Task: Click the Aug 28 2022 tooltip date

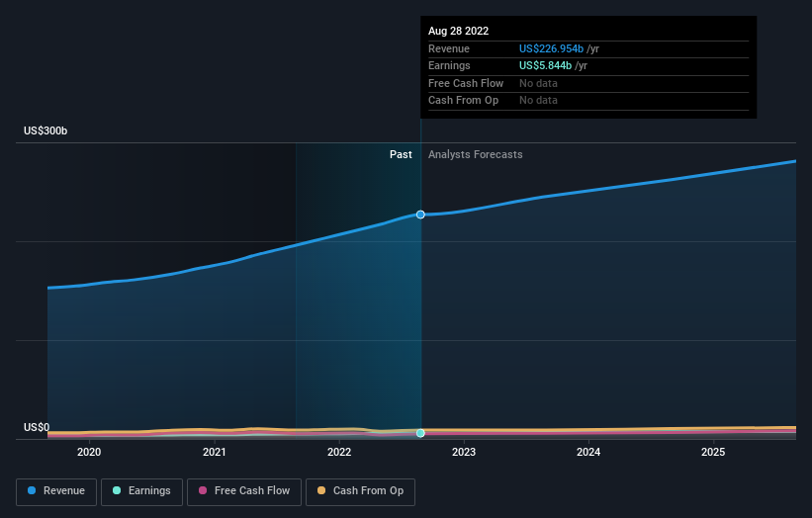Action: 458,31
